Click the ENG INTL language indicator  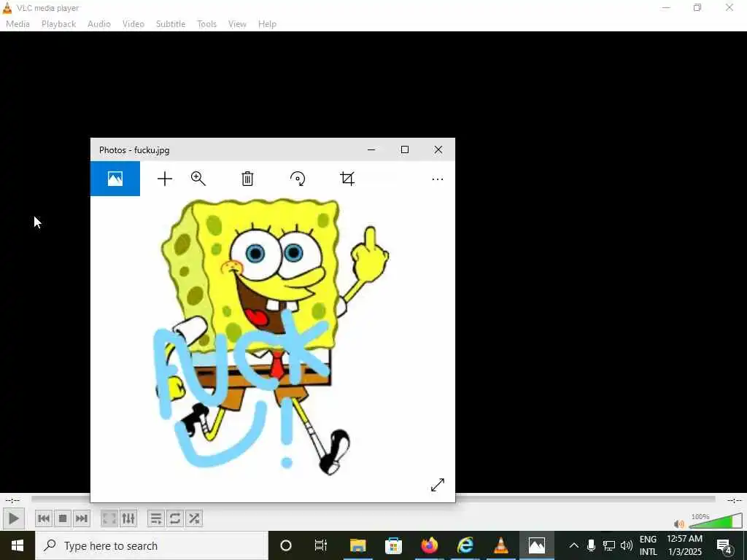click(648, 545)
